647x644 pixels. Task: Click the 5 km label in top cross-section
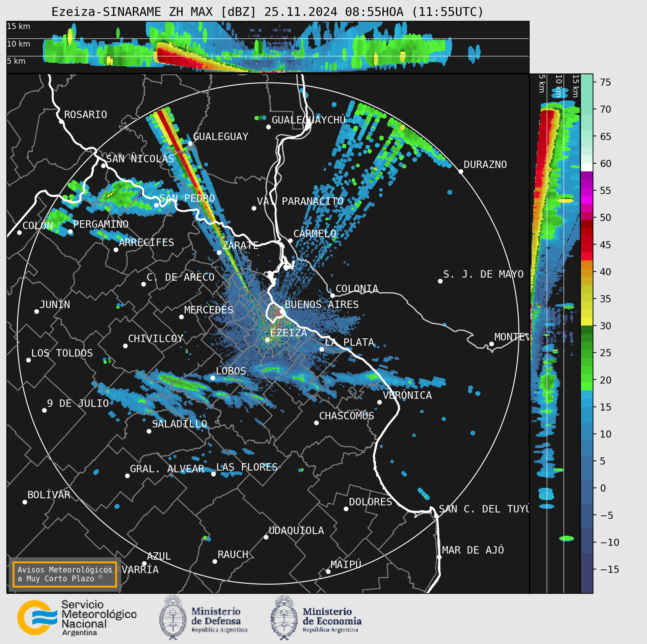tap(16, 61)
